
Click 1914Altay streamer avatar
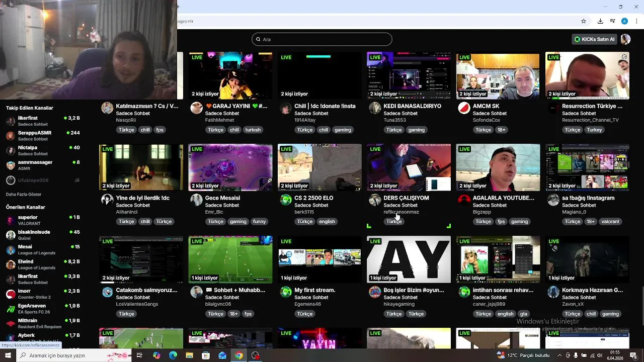[x=286, y=108]
